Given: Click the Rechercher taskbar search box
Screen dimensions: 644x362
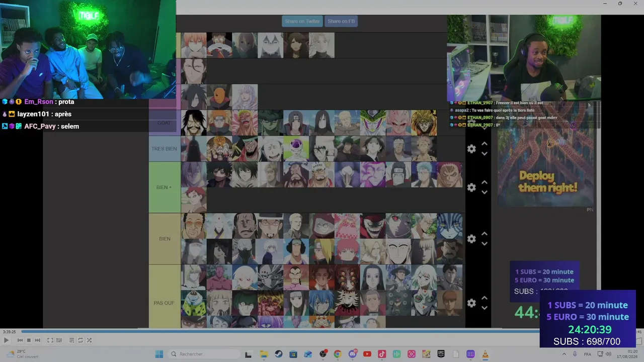Looking at the screenshot, I should [x=204, y=354].
